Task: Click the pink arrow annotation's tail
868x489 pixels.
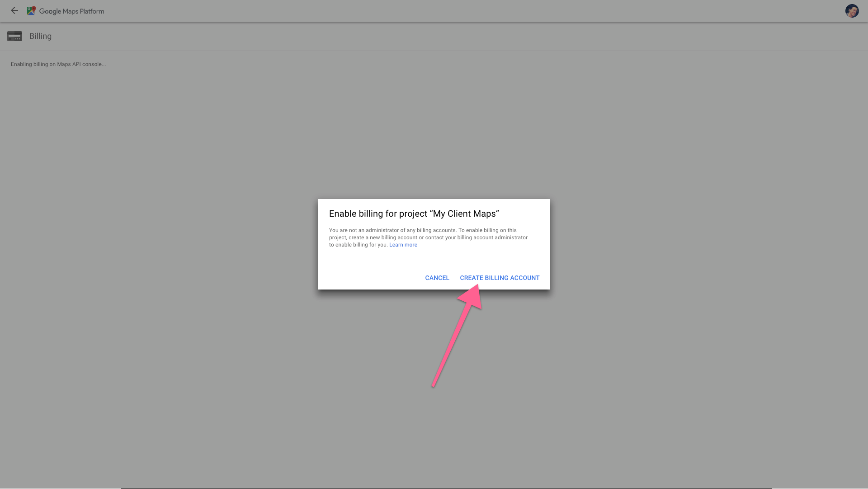Action: pyautogui.click(x=434, y=385)
